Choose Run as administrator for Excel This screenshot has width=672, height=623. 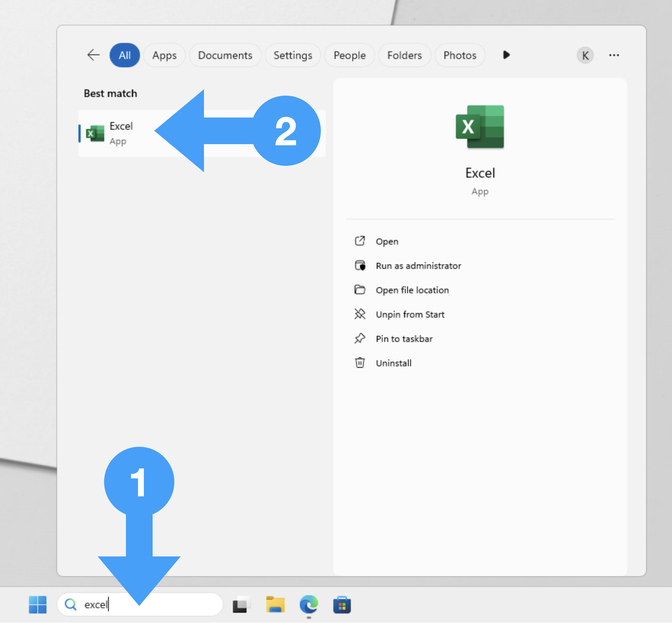coord(418,266)
